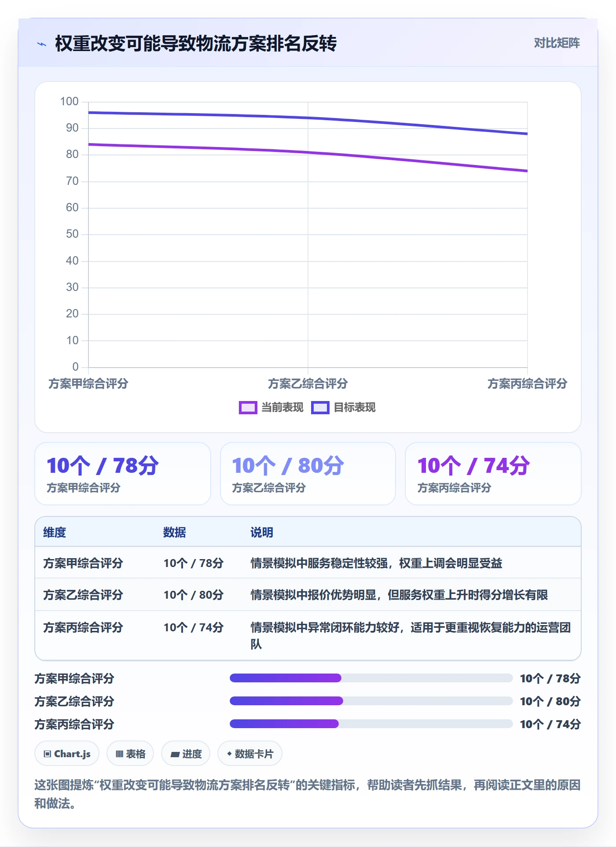616x847 pixels.
Task: Click x-axis label 方案甲综合评分
Action: [x=88, y=383]
